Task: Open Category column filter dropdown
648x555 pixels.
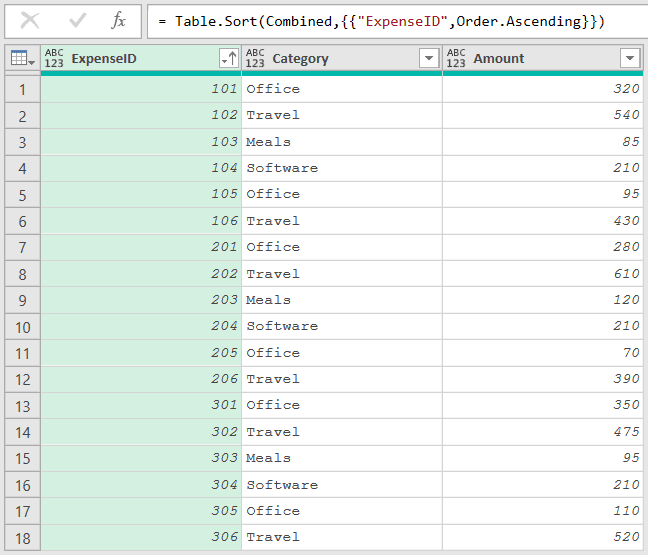Action: pos(429,58)
